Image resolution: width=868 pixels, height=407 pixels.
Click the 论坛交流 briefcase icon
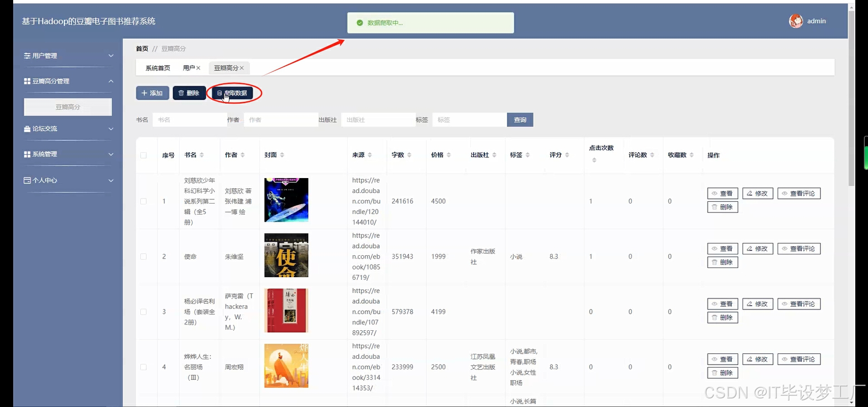point(27,129)
